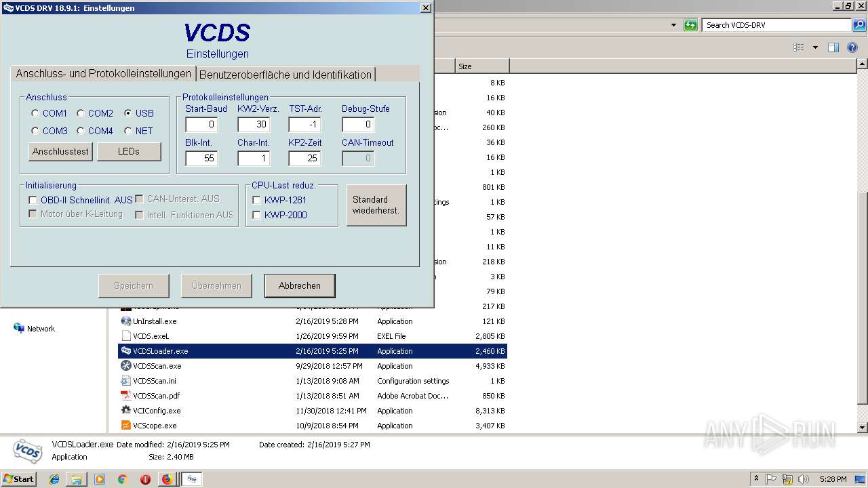Select VCDSScan.ini file icon

click(x=126, y=381)
